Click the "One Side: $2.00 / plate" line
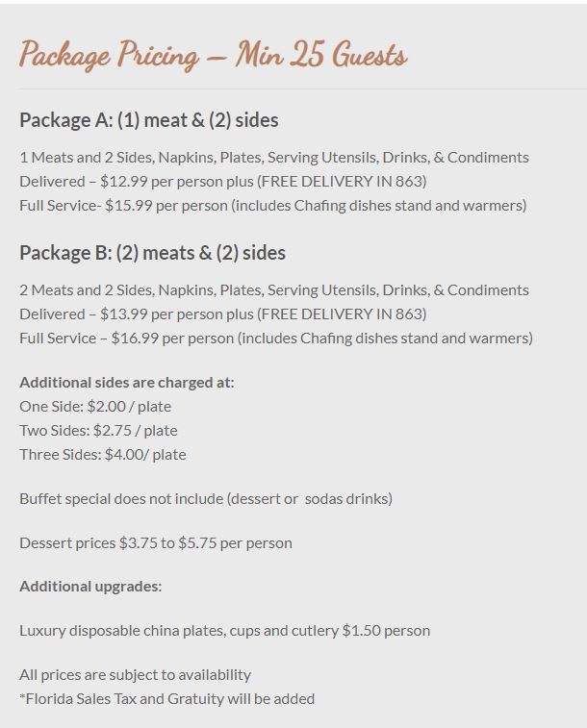 coord(95,406)
